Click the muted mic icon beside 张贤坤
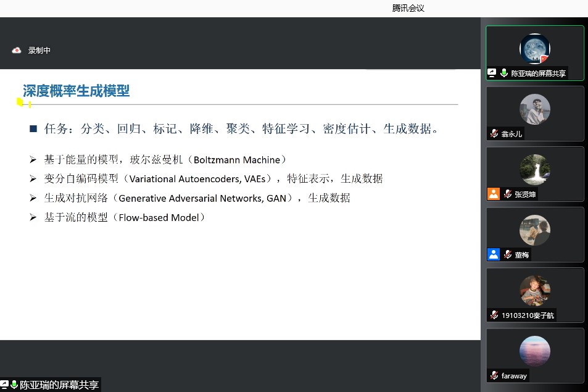 [x=507, y=194]
